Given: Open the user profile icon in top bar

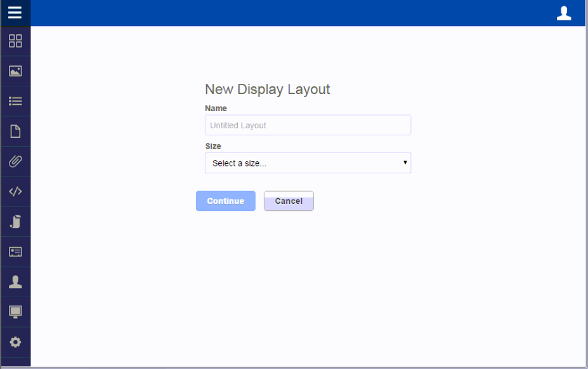Looking at the screenshot, I should click(x=564, y=13).
